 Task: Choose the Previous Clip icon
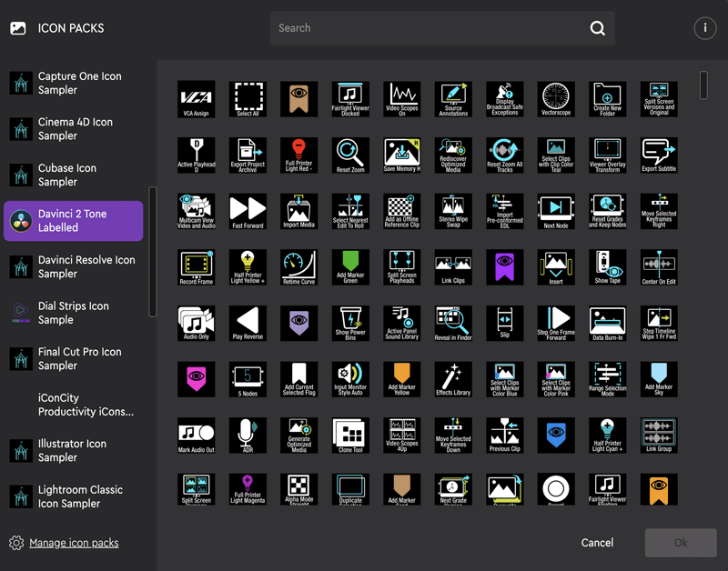[505, 436]
